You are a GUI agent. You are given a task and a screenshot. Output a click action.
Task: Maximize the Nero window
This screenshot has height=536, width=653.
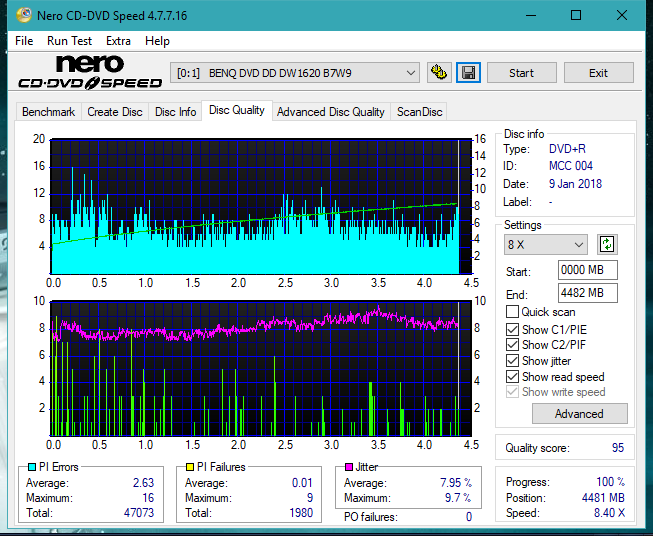(x=576, y=15)
